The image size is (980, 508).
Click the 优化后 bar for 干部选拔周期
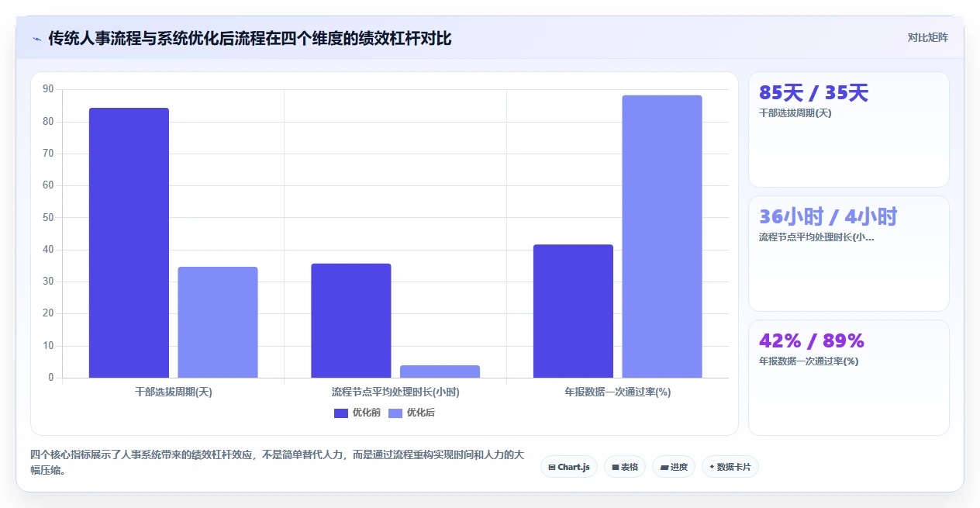coord(218,323)
